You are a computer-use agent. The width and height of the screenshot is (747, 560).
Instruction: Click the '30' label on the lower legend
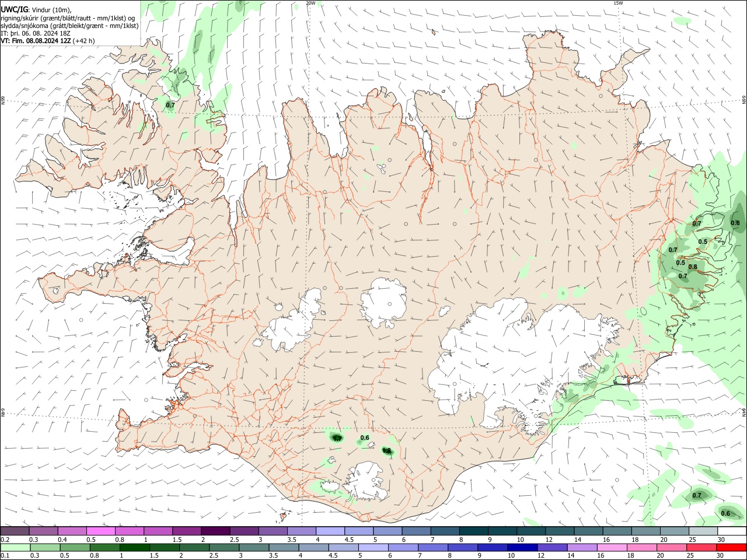point(720,555)
